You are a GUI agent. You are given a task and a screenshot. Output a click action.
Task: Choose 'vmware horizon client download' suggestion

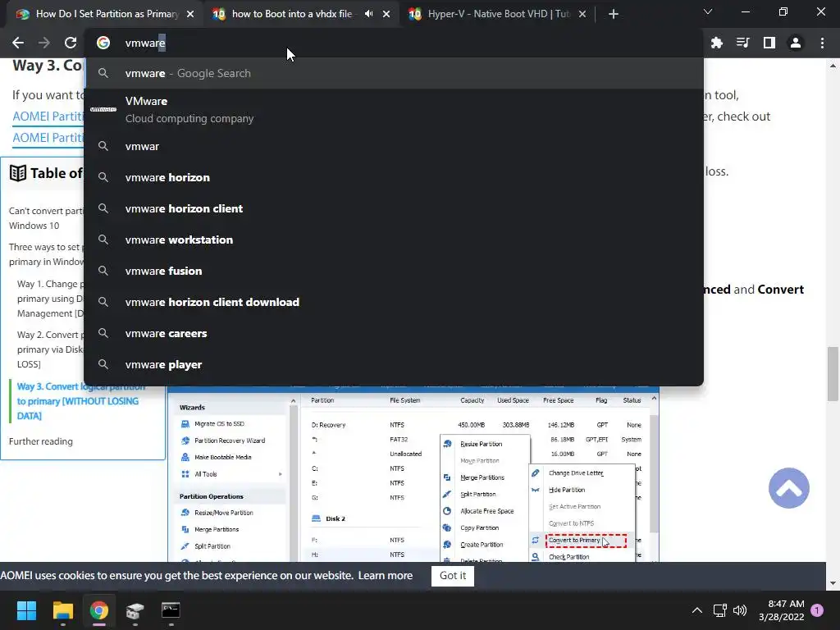[394, 302]
